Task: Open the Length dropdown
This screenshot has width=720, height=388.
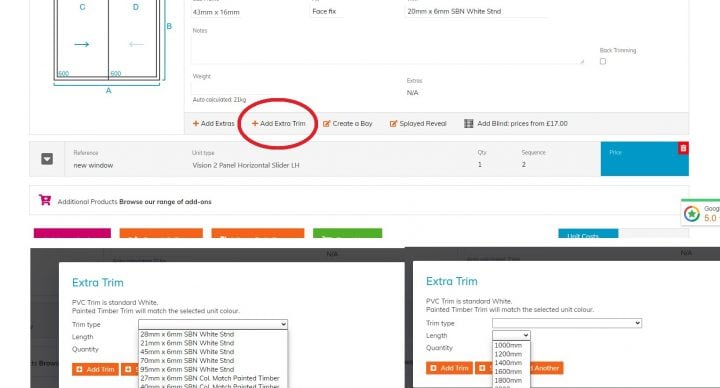Action: [511, 336]
